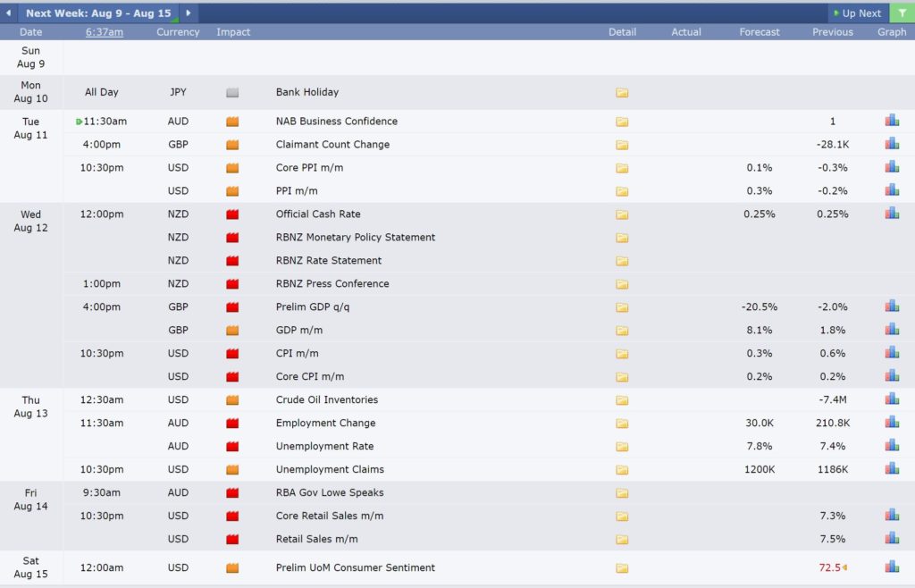Click the Currency column header
Viewport: 915px width, 588px height.
coord(178,32)
